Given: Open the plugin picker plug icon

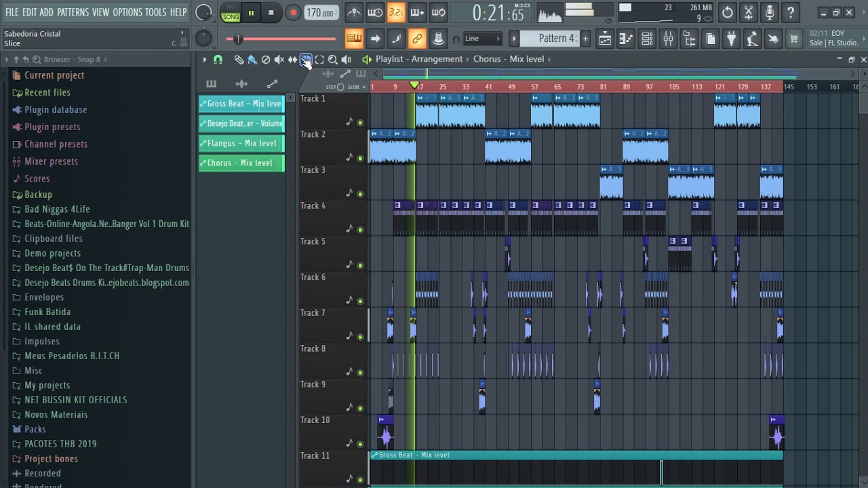Looking at the screenshot, I should click(731, 39).
